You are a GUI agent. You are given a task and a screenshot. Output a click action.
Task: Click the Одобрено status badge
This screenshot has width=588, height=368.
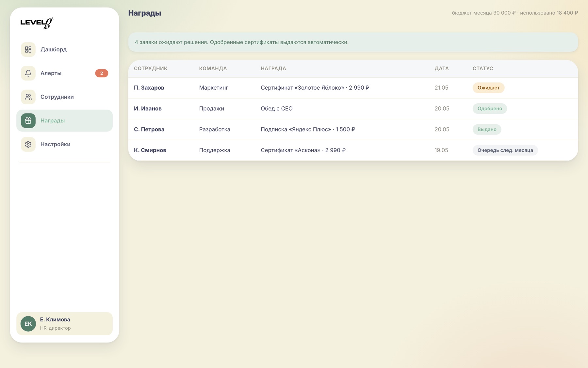click(490, 109)
